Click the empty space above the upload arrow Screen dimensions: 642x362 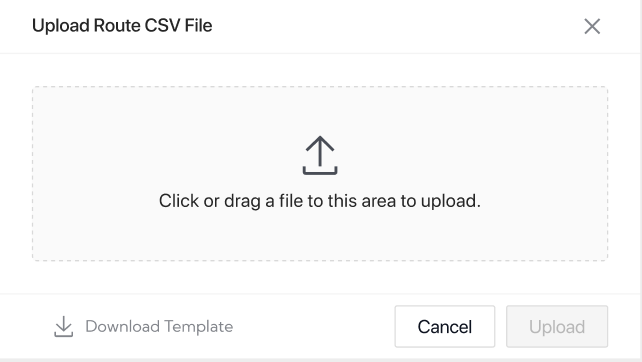pyautogui.click(x=320, y=111)
